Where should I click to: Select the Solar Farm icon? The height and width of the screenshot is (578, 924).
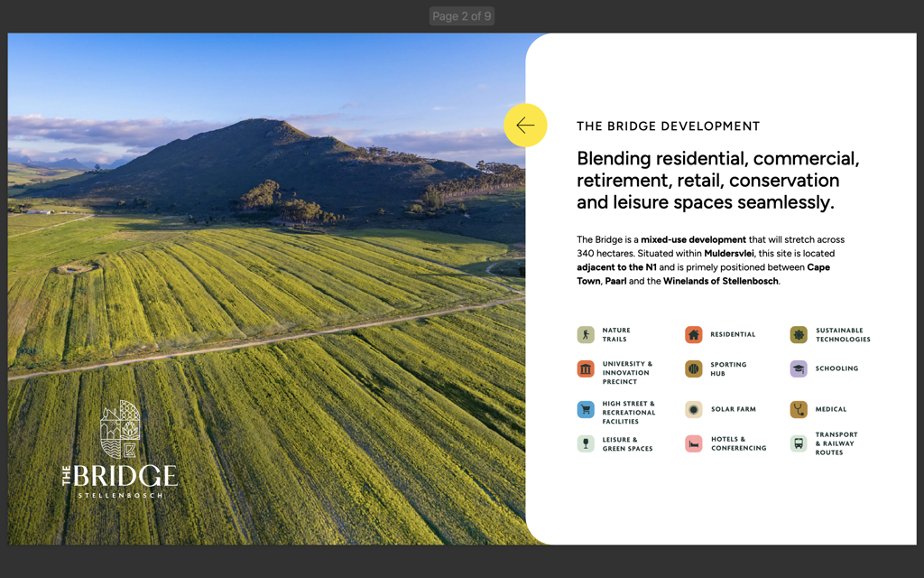click(693, 410)
